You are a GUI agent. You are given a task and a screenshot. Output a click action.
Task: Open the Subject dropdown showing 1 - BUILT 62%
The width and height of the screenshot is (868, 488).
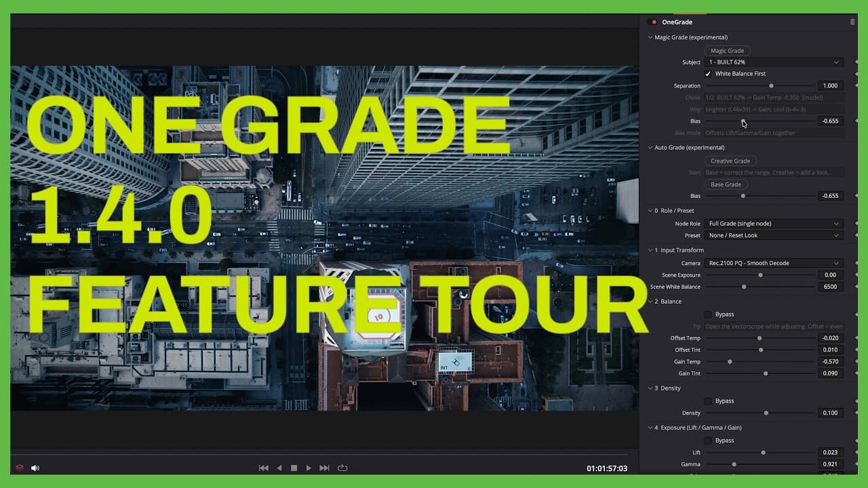(x=773, y=62)
